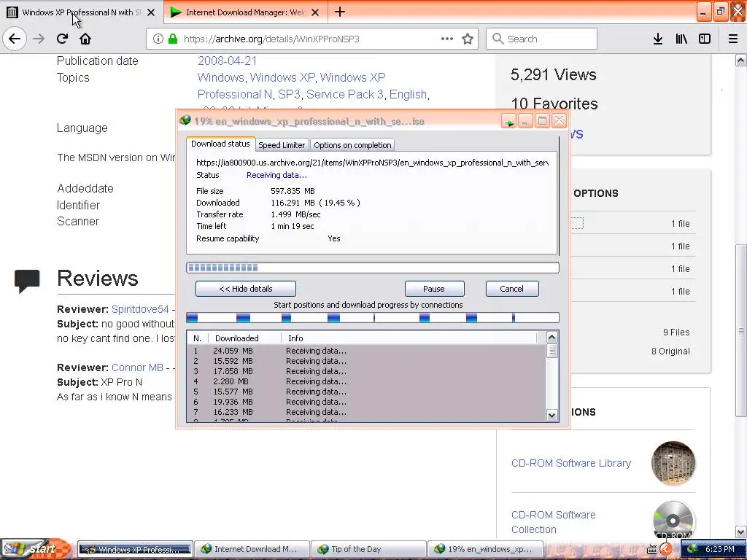This screenshot has height=560, width=747.
Task: Switch to Windows XP Professional taskbar item
Action: (135, 549)
